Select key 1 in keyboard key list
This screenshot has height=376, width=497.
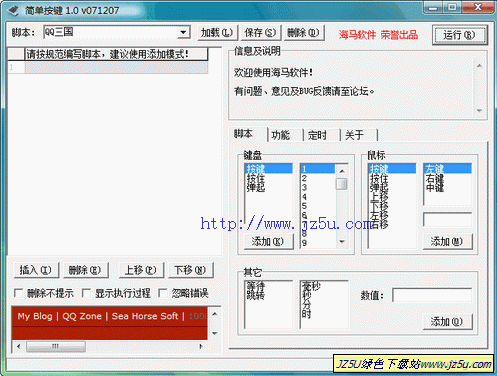[318, 169]
